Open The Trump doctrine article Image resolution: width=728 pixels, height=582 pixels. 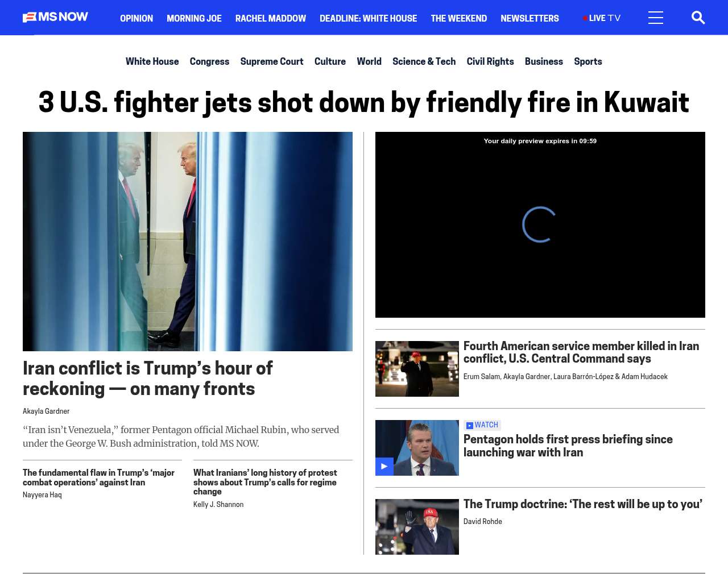pos(583,504)
